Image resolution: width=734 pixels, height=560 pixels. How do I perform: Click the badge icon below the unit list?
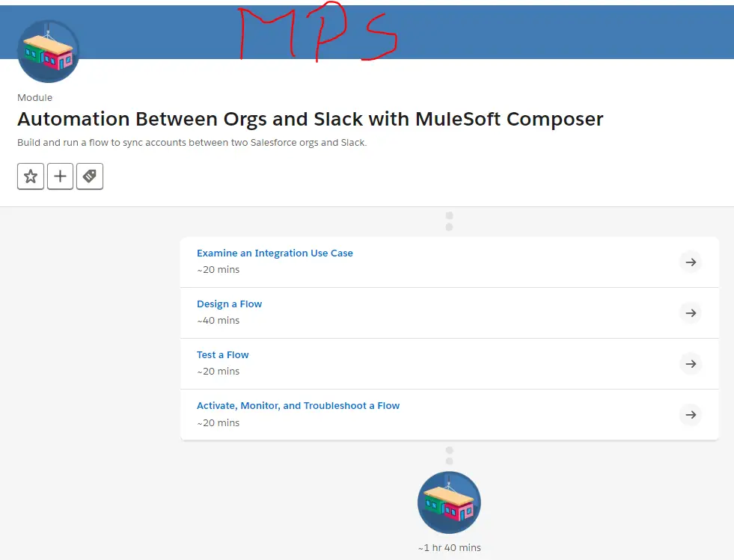[x=449, y=502]
